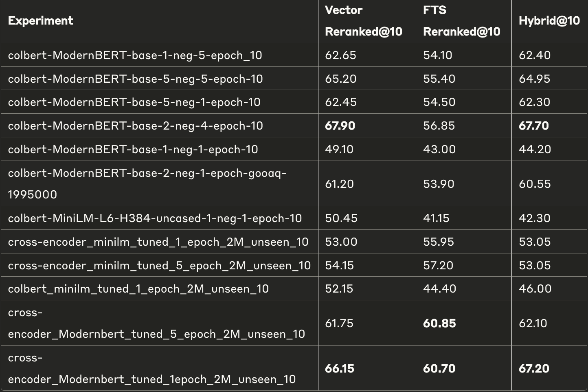Select the colbert-ModernBERT-base-5-neg-5-epoch-10 row label
This screenshot has width=588, height=392.
135,79
